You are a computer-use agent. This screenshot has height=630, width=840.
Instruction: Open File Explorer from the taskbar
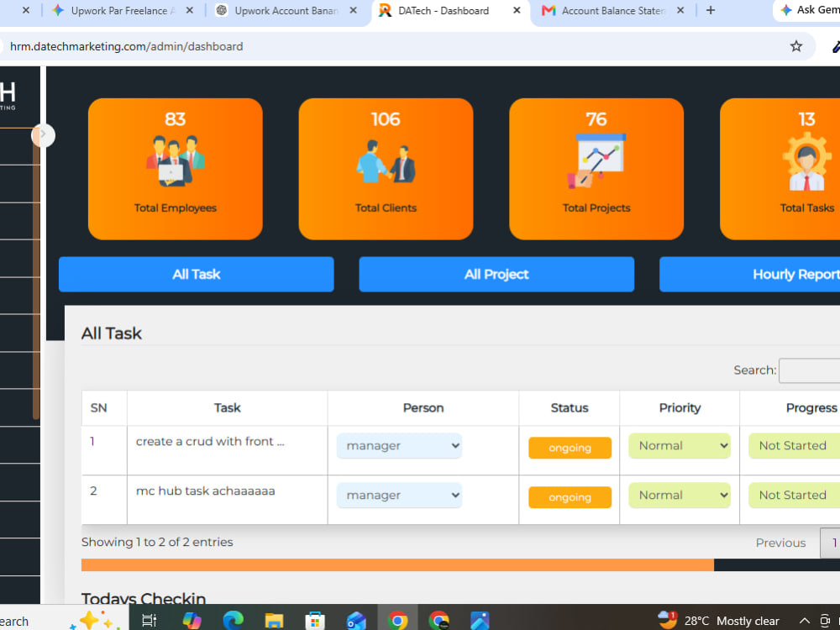pos(274,621)
